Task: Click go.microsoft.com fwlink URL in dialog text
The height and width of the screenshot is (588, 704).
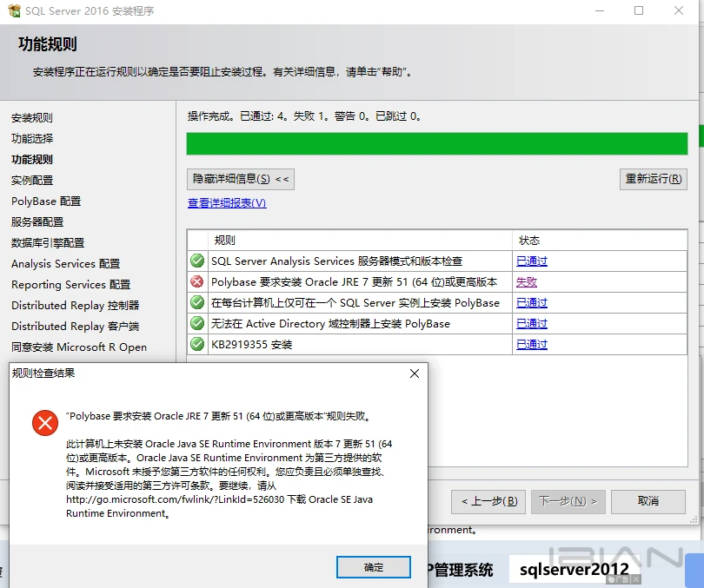Action: click(175, 499)
